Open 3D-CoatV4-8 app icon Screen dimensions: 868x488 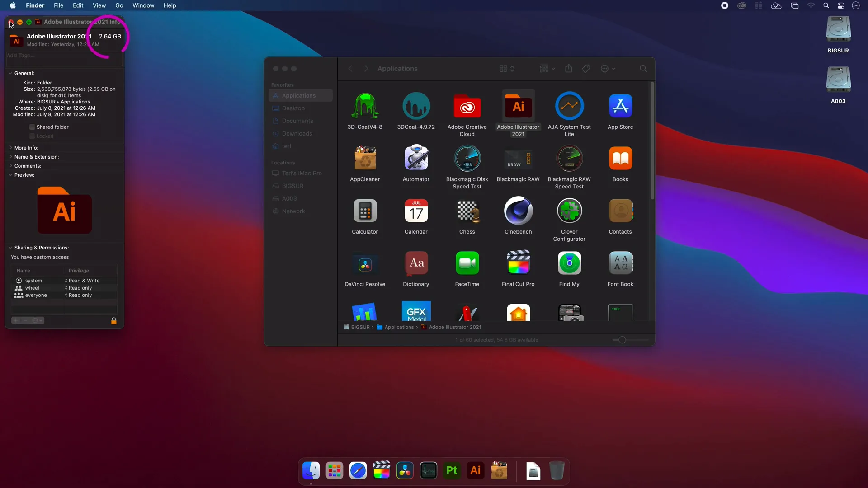[365, 106]
